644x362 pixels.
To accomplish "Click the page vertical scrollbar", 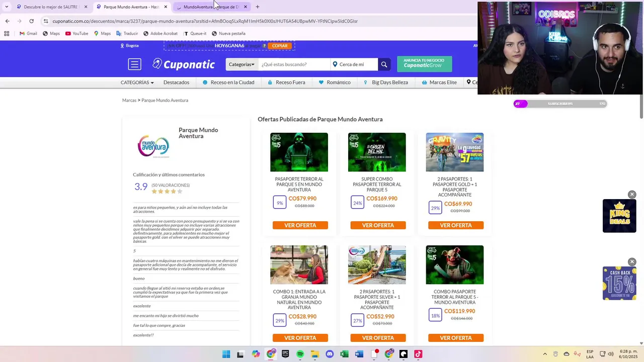I will (641, 106).
